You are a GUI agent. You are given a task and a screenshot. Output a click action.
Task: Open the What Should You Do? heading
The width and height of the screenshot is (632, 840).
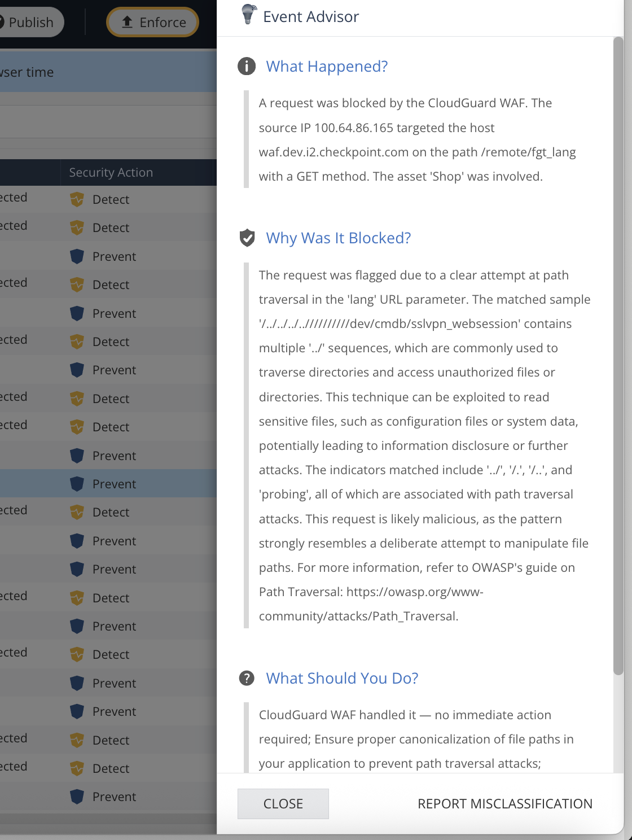pos(342,678)
